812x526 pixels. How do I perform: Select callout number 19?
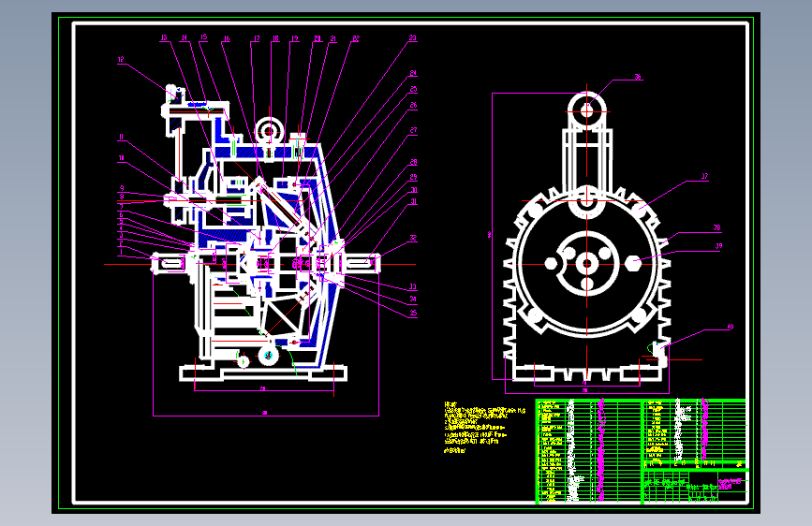295,38
